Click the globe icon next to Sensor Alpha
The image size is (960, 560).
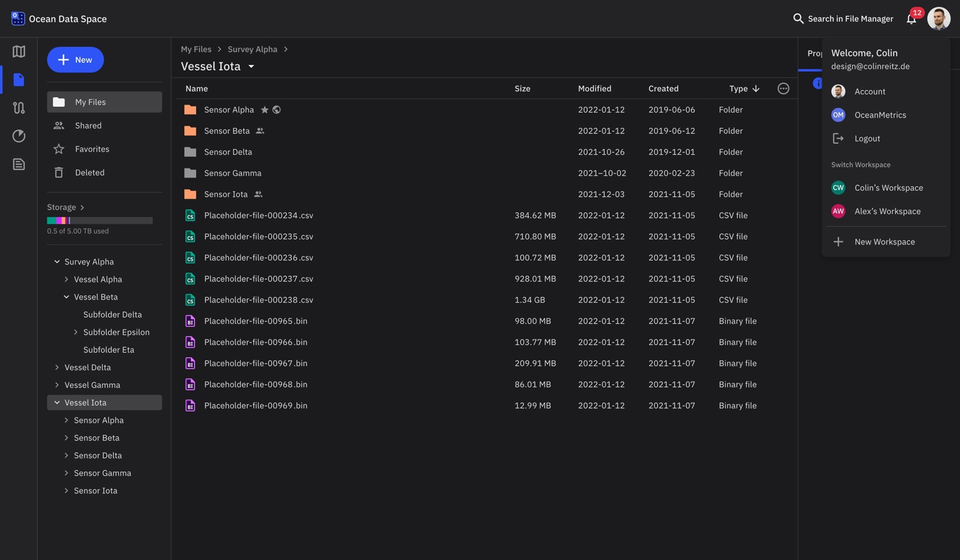point(276,109)
